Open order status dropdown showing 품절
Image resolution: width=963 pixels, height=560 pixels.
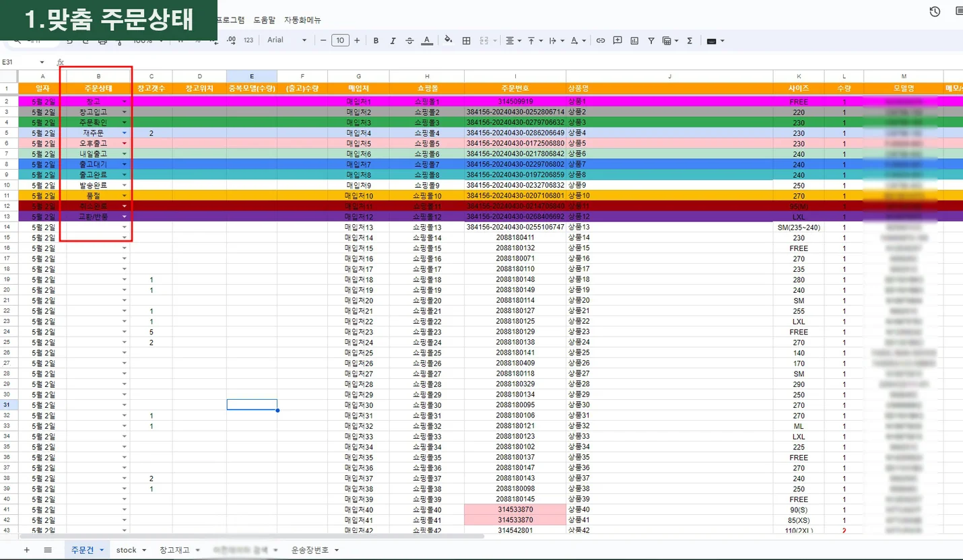(x=125, y=196)
